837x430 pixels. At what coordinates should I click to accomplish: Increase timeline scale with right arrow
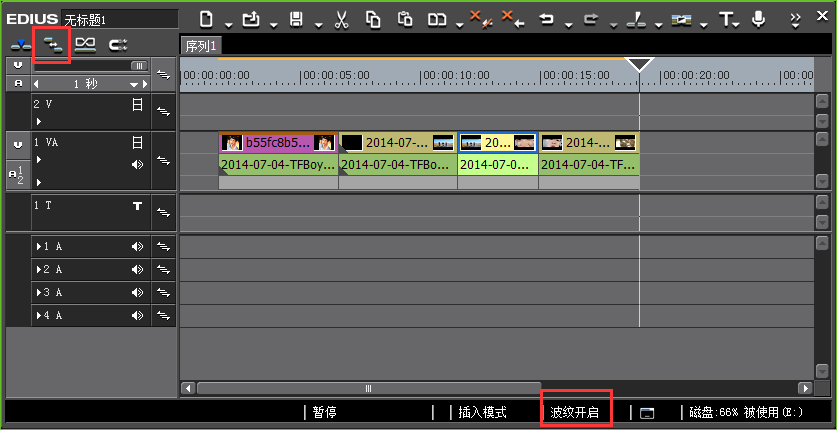tap(145, 84)
